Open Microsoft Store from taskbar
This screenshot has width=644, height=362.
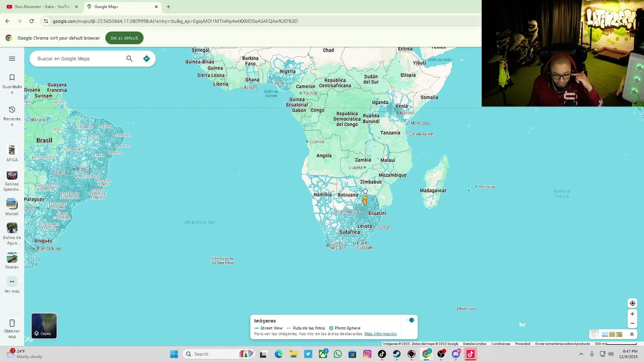point(352,354)
